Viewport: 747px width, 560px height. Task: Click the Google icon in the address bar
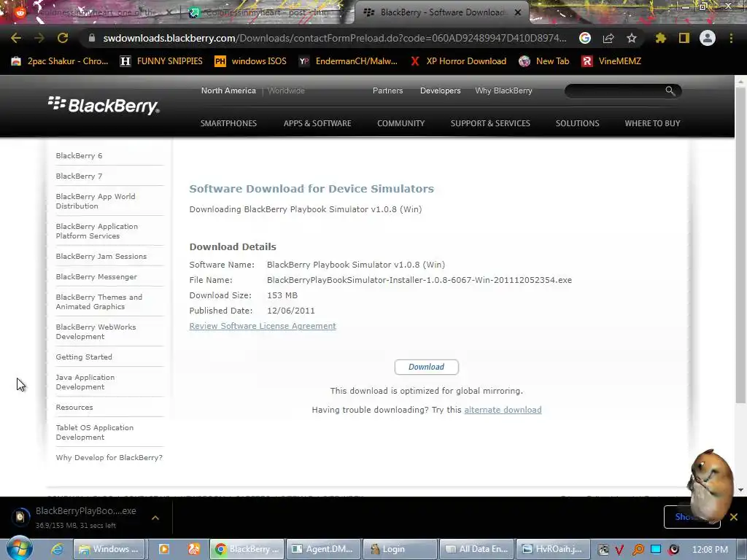585,38
